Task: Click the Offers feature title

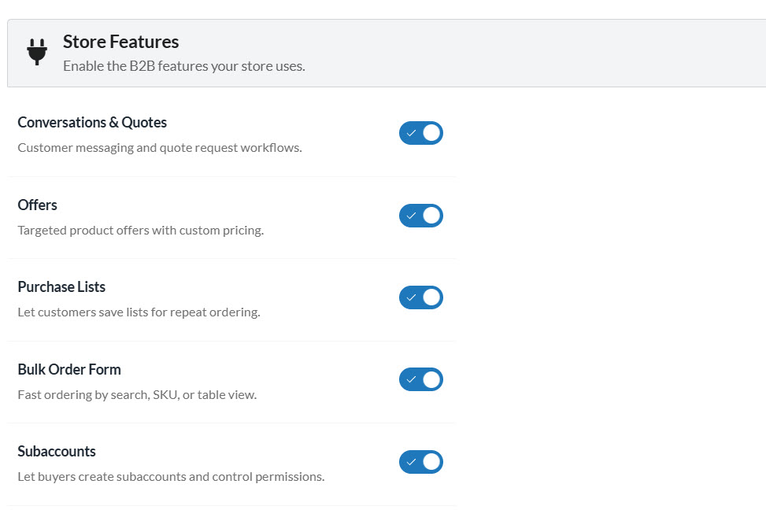Action: [x=37, y=205]
